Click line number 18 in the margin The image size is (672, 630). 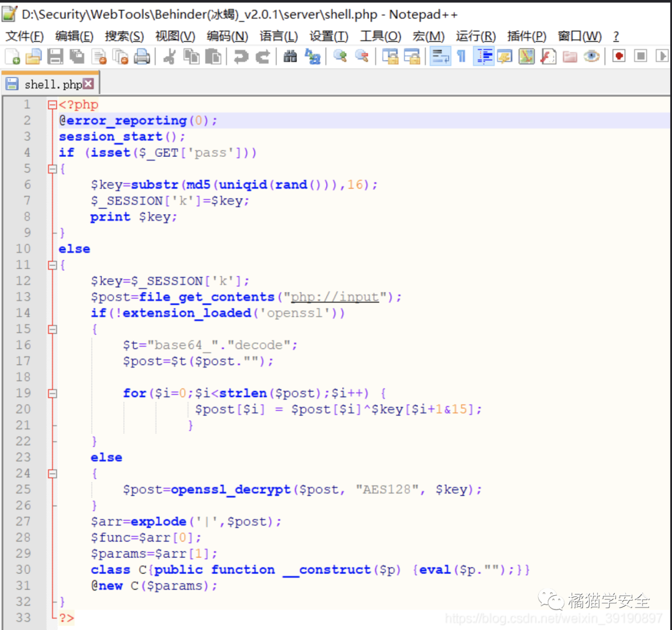tap(23, 377)
